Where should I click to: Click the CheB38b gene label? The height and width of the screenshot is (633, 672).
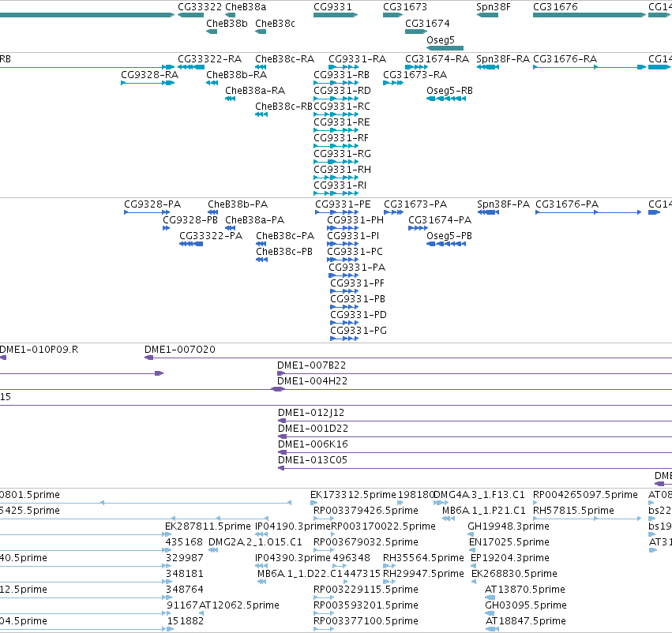227,24
